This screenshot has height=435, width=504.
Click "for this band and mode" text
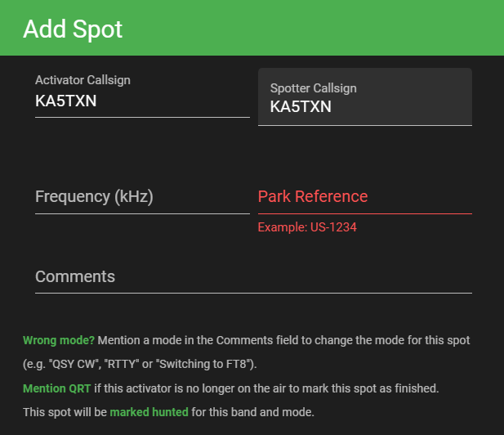[x=252, y=411]
